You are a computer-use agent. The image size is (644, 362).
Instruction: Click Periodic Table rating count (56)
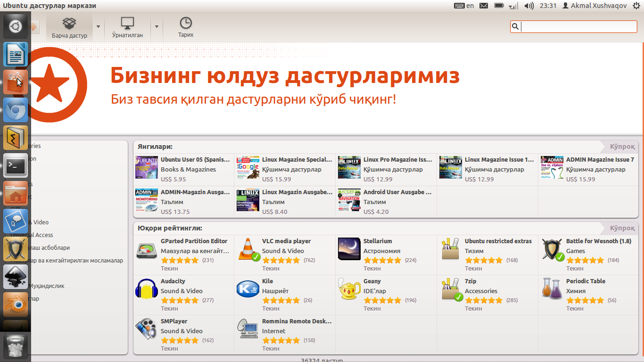coord(612,300)
